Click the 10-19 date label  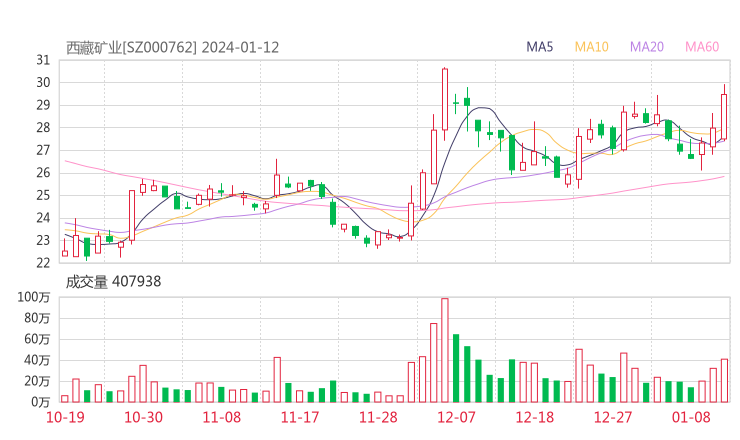pyautogui.click(x=65, y=417)
